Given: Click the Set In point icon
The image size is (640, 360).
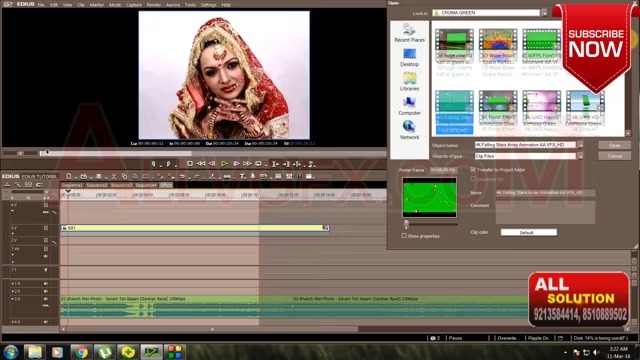Looking at the screenshot, I should click(153, 164).
